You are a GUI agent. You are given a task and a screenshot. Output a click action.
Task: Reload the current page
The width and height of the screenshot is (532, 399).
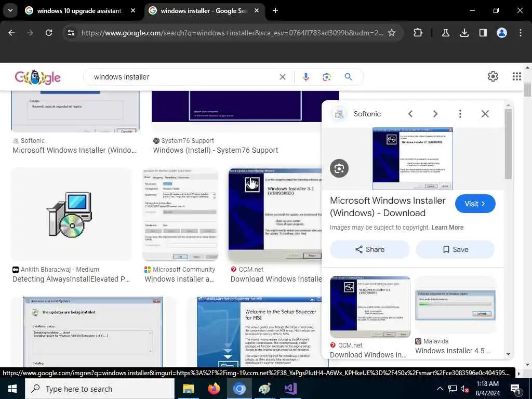49,33
